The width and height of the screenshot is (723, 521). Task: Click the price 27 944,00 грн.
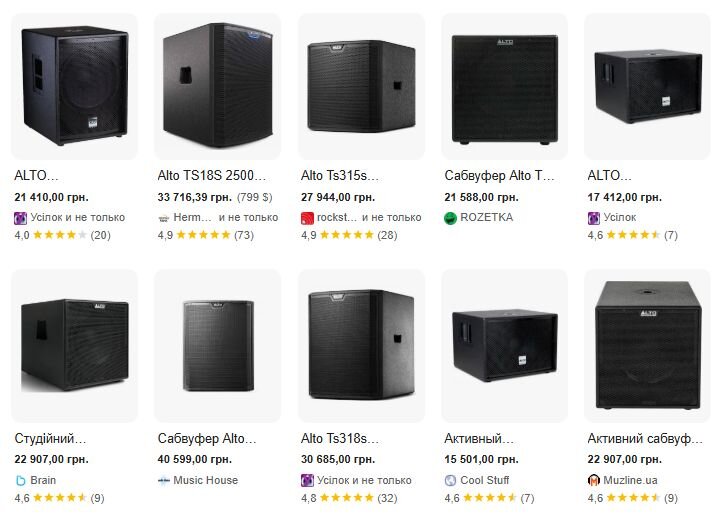(x=338, y=197)
